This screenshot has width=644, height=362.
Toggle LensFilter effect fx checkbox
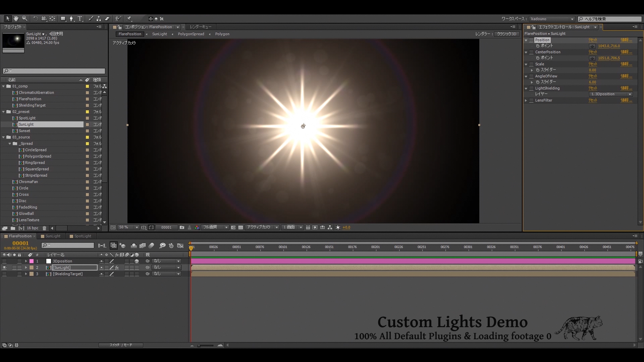point(531,100)
